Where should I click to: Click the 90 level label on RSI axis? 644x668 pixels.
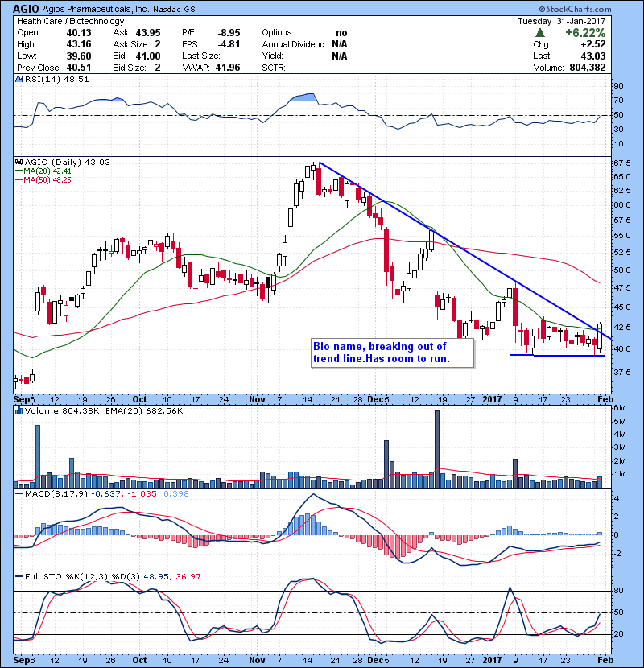pyautogui.click(x=618, y=86)
